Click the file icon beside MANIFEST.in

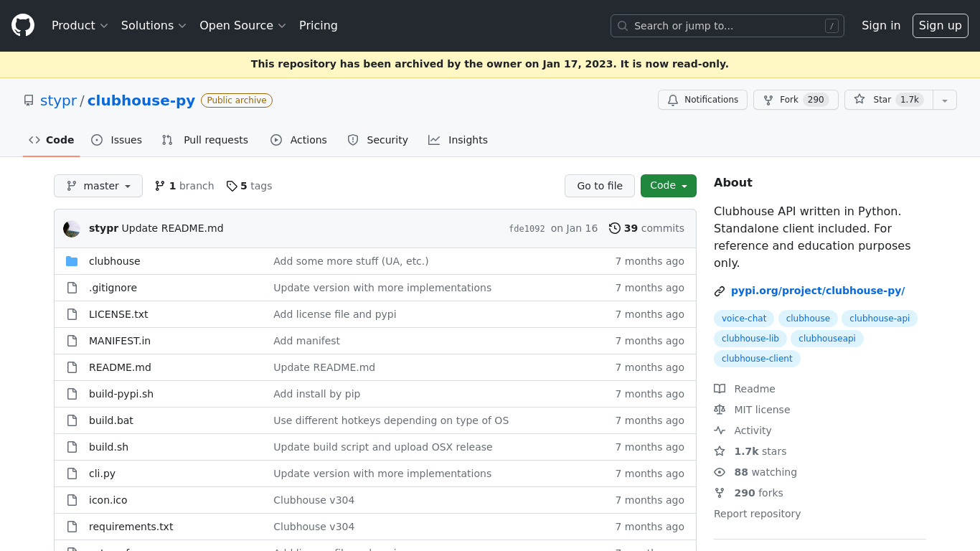point(72,341)
